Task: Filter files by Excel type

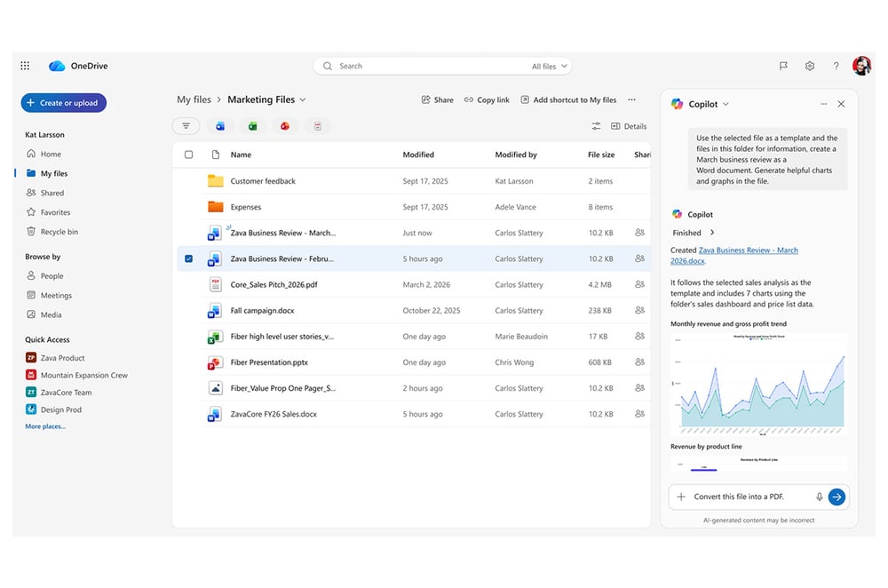Action: point(252,126)
